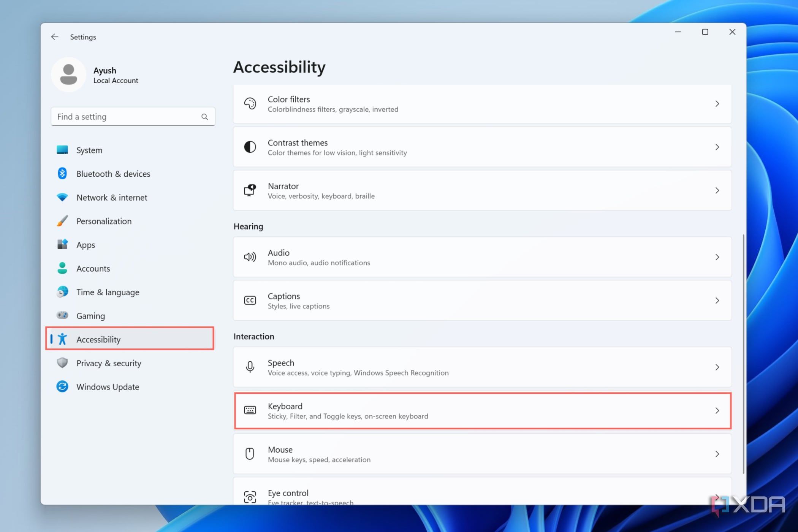
Task: Click the Audio speaker icon
Action: (x=250, y=257)
